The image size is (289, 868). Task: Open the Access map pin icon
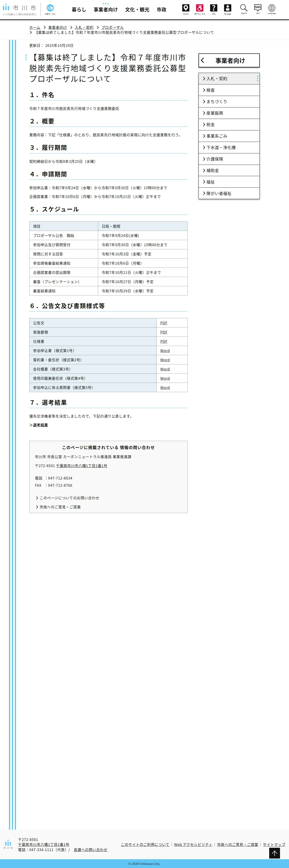point(186,9)
